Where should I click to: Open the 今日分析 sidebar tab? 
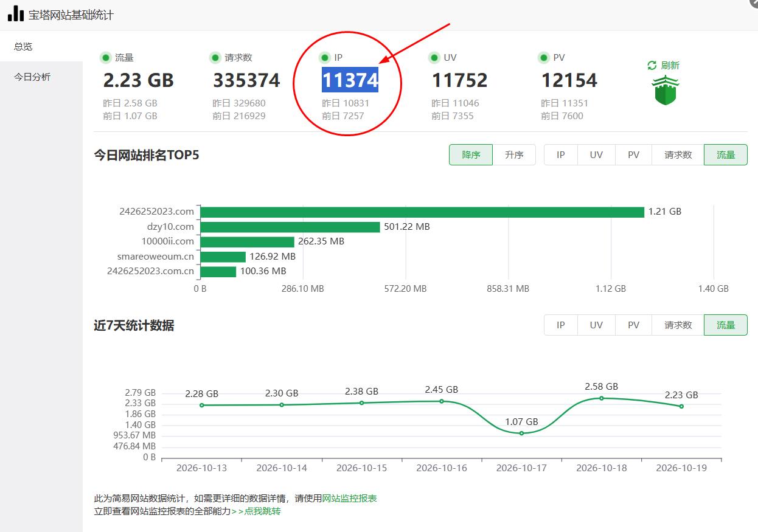pos(41,77)
